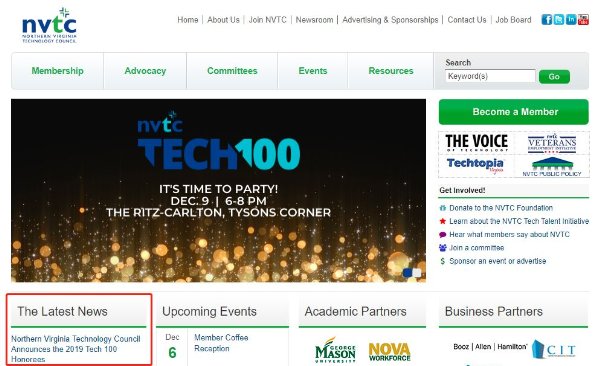Select the second white slide indicator dot
This screenshot has height=366, width=602.
417,273
